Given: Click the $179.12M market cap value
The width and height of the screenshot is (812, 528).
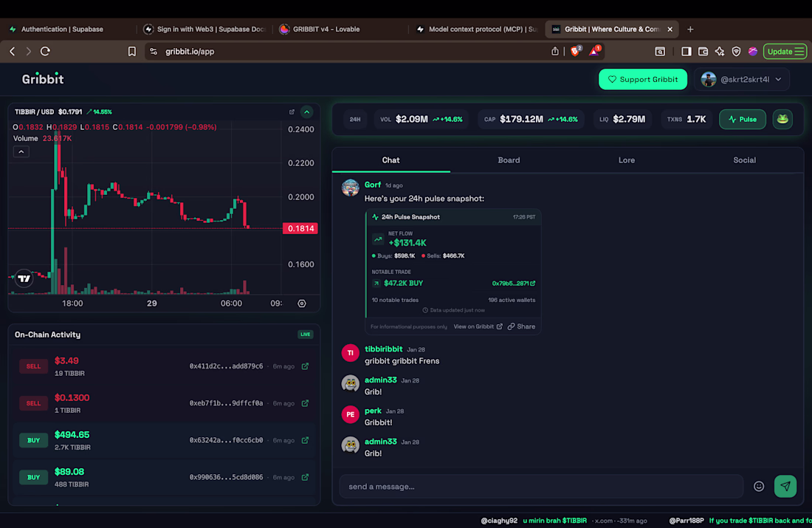Looking at the screenshot, I should (x=521, y=119).
